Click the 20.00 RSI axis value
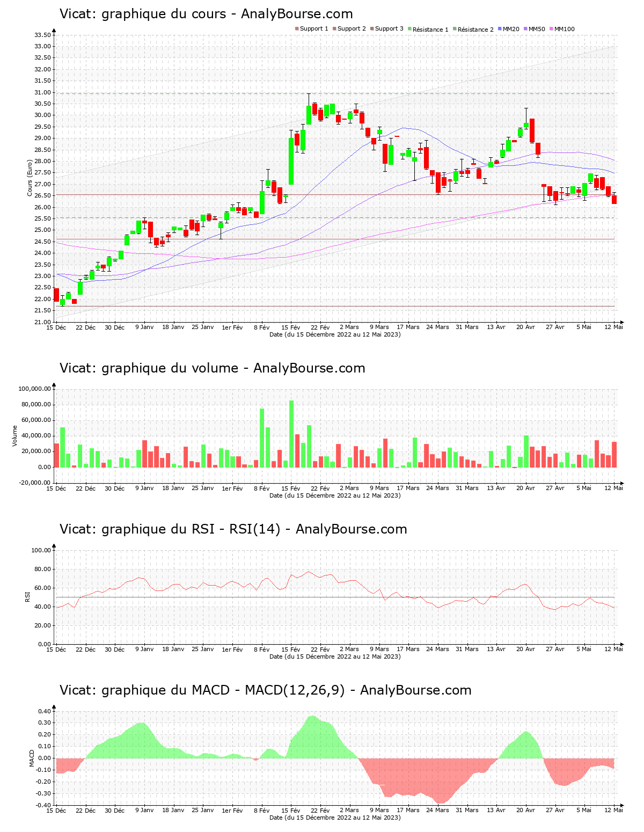Image resolution: width=644 pixels, height=832 pixels. [43, 625]
